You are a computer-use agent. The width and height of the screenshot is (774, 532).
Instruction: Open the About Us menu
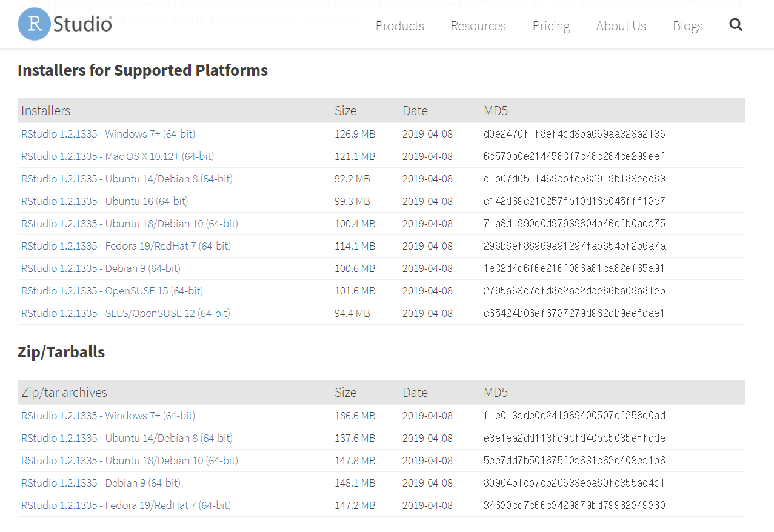tap(621, 26)
